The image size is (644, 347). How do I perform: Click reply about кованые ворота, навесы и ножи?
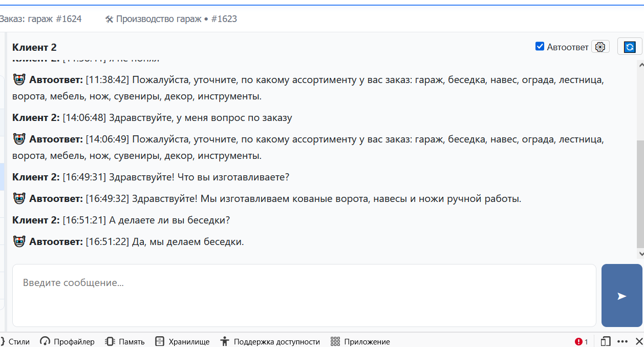pos(327,198)
